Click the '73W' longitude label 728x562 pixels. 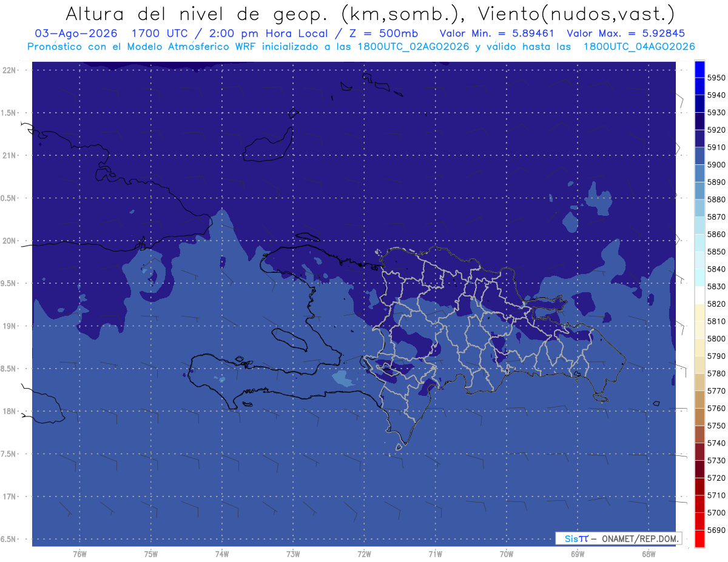pyautogui.click(x=293, y=554)
